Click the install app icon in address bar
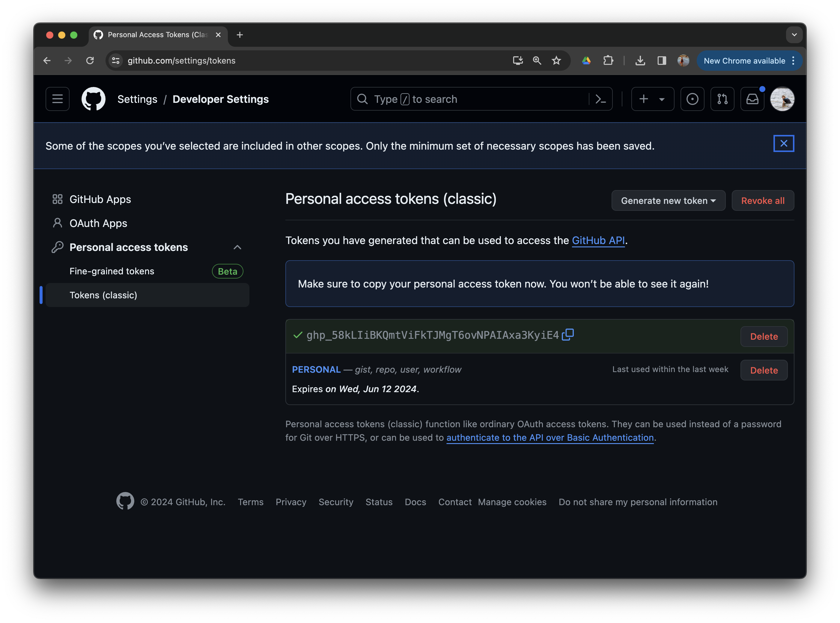The image size is (840, 623). click(518, 61)
